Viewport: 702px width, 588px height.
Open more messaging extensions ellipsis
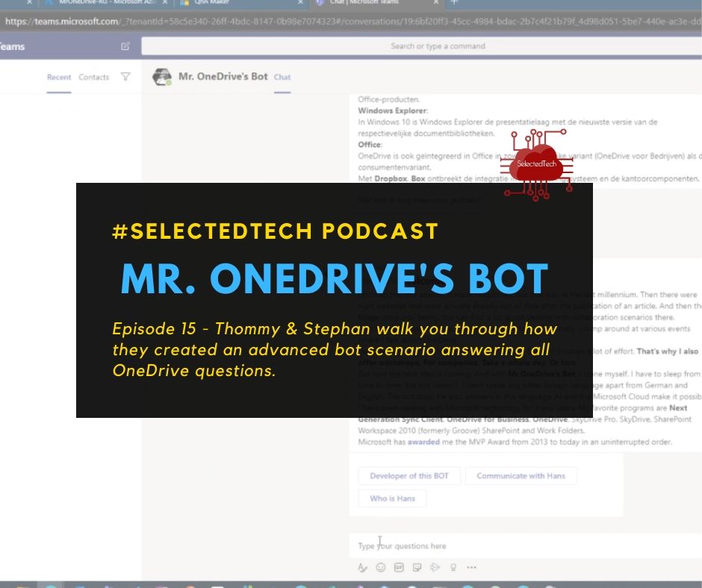point(471,567)
